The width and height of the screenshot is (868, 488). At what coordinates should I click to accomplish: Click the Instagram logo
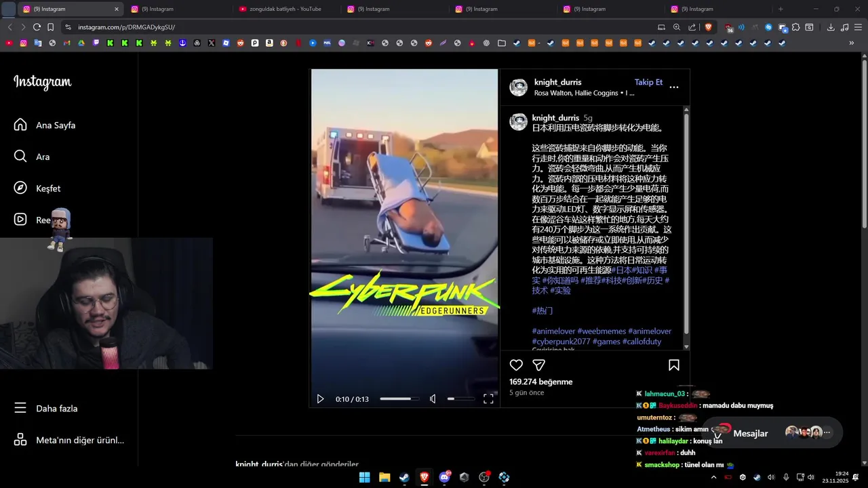click(42, 82)
